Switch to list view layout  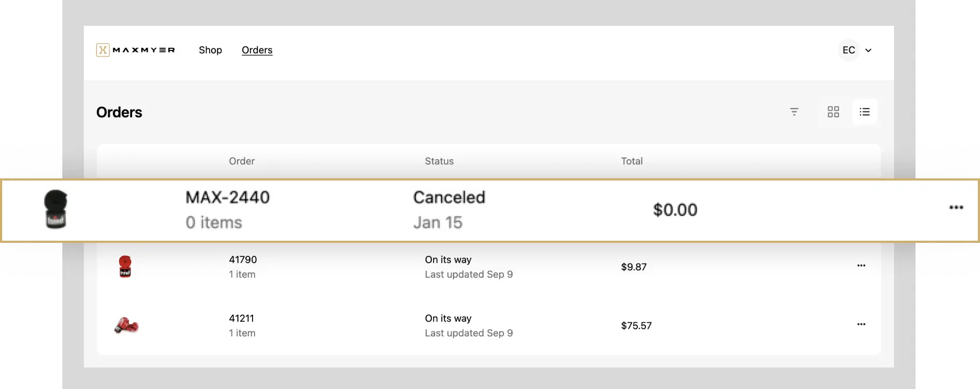coord(864,112)
